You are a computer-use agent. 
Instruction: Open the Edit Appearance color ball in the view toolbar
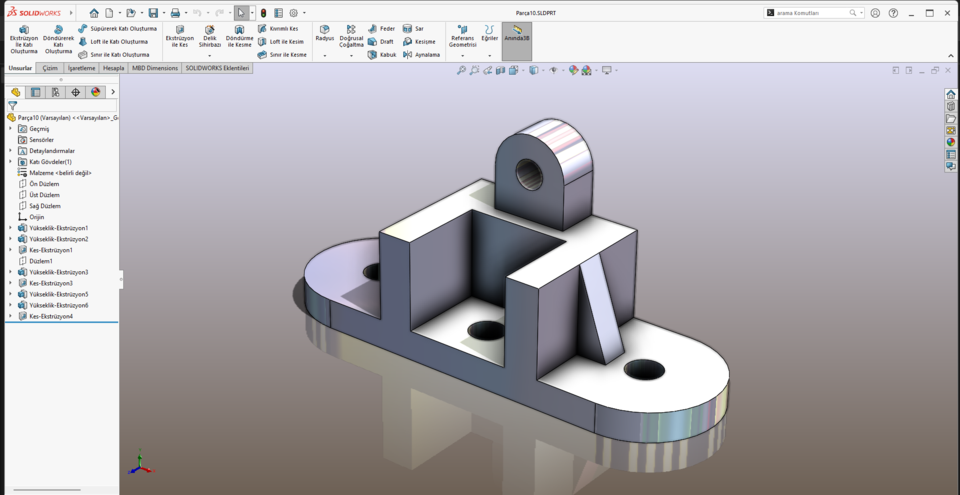pyautogui.click(x=573, y=70)
